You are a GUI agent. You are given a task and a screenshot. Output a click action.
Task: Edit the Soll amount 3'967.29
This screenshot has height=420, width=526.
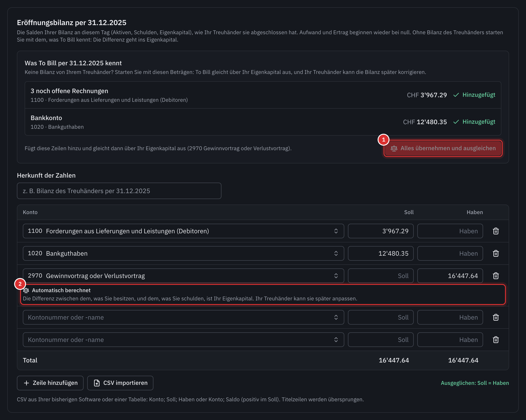coord(381,231)
